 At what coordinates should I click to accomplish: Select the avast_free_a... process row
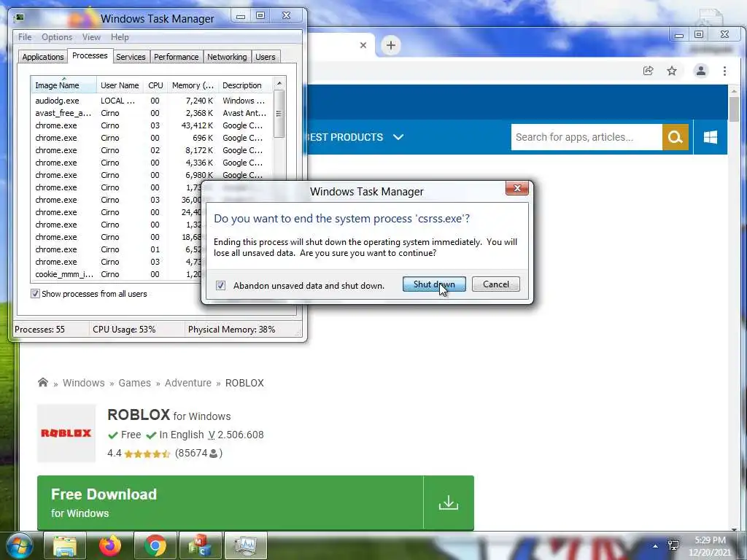pyautogui.click(x=152, y=113)
